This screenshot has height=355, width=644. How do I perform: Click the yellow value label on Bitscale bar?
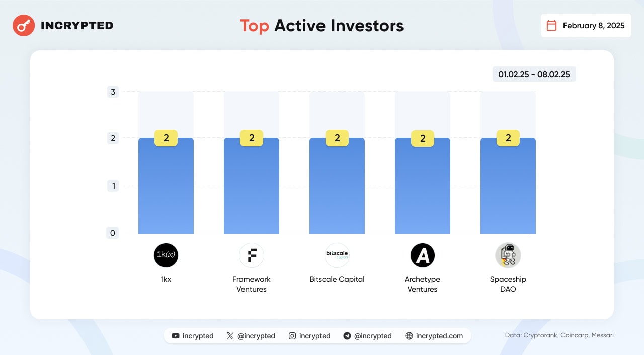tap(337, 138)
